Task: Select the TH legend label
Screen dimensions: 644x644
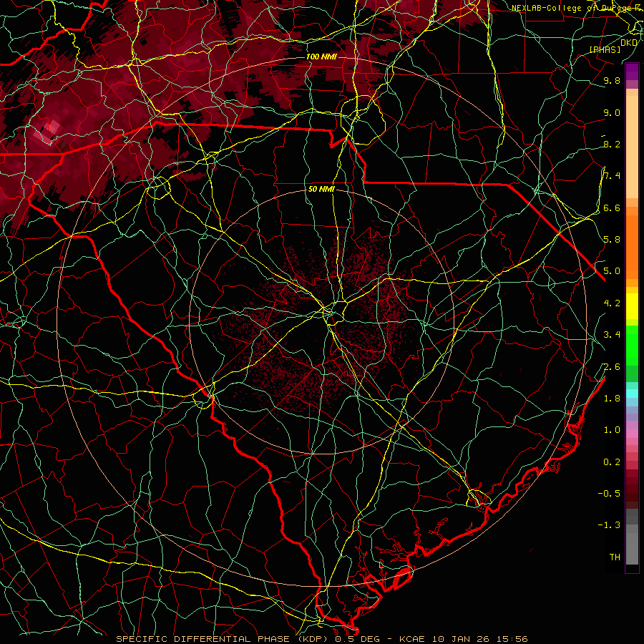Action: [615, 557]
